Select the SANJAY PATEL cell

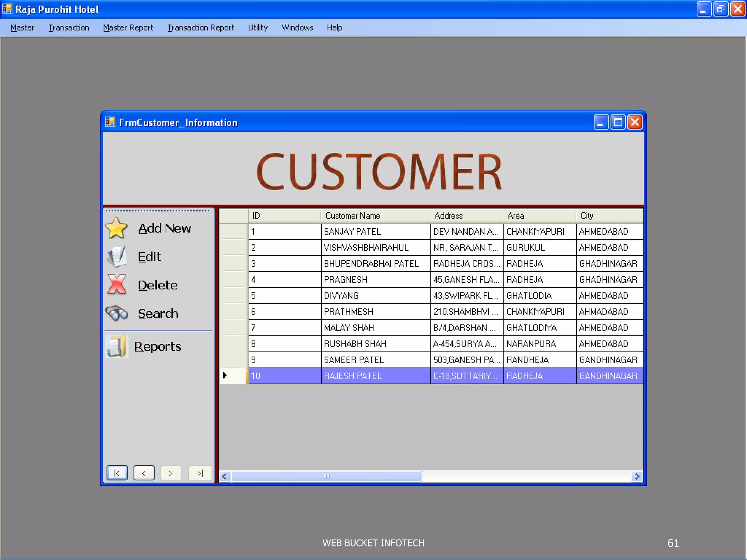click(x=376, y=232)
